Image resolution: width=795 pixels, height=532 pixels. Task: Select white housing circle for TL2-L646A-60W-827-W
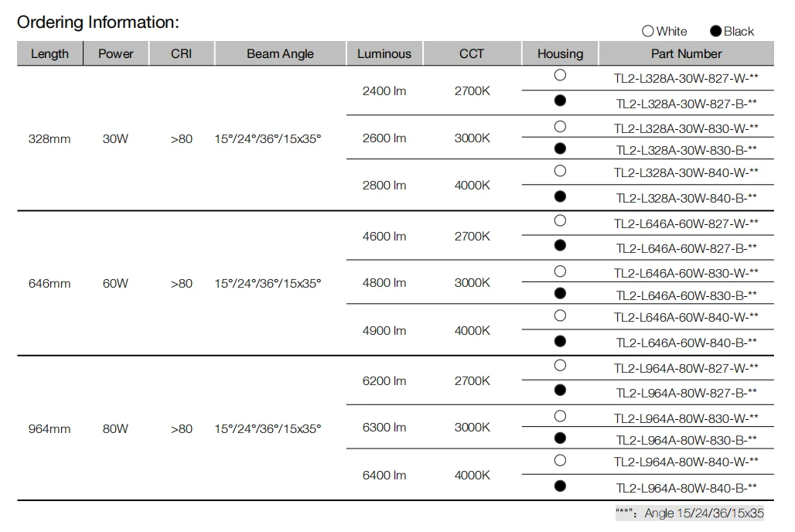point(561,221)
